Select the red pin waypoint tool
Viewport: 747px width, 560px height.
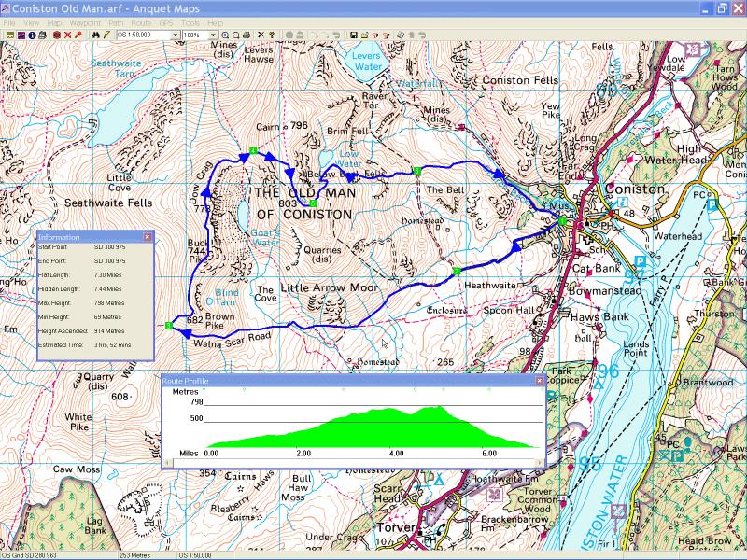(78, 35)
